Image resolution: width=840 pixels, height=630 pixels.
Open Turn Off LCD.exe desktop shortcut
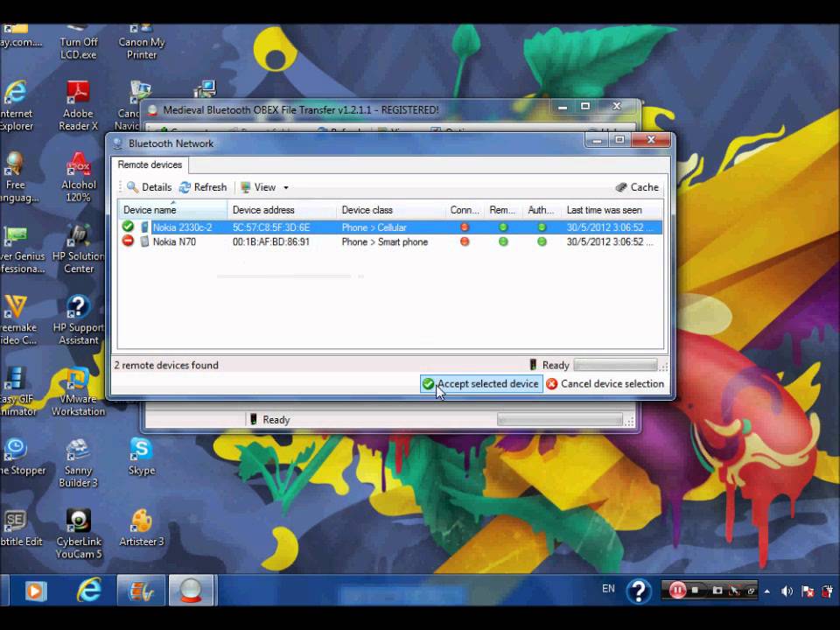pyautogui.click(x=78, y=42)
